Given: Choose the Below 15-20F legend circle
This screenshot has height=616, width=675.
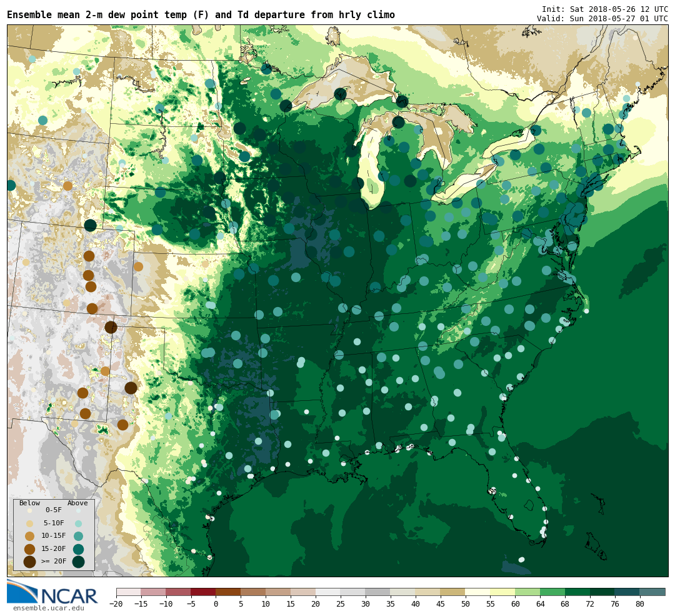Looking at the screenshot, I should click(29, 549).
